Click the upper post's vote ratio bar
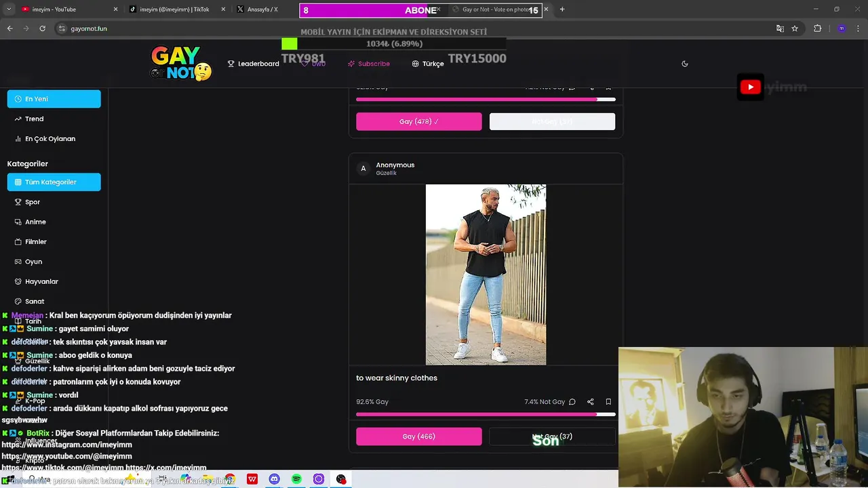 click(486, 100)
